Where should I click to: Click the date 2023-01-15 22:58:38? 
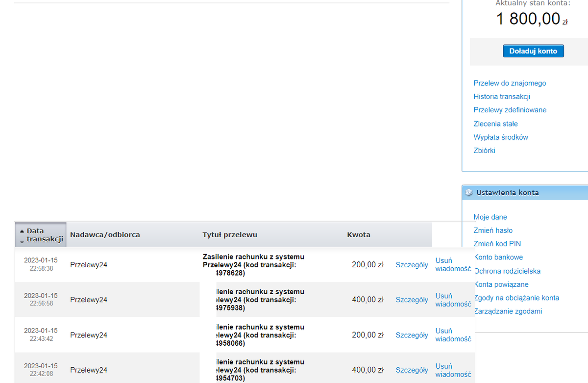coord(41,264)
